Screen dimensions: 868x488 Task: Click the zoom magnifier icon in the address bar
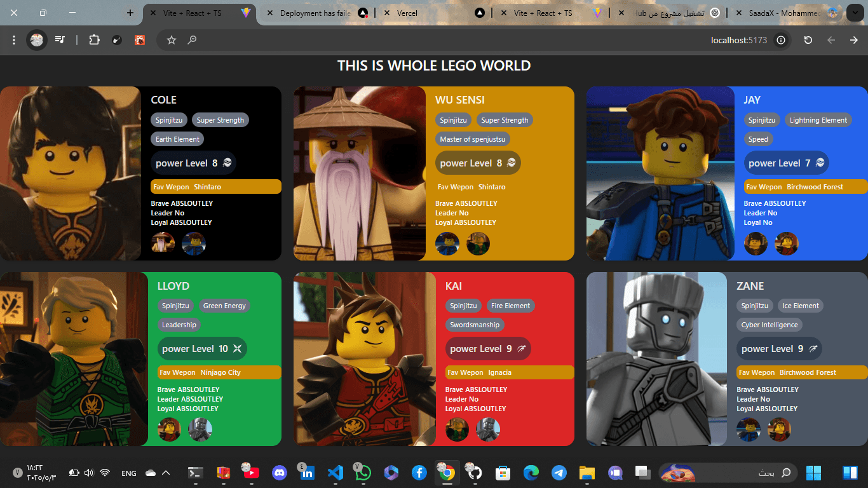tap(192, 40)
